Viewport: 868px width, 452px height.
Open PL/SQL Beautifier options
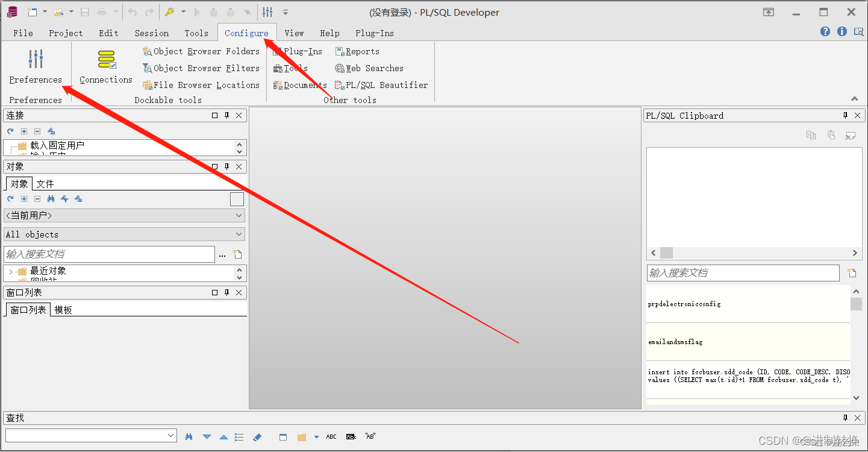[x=381, y=85]
